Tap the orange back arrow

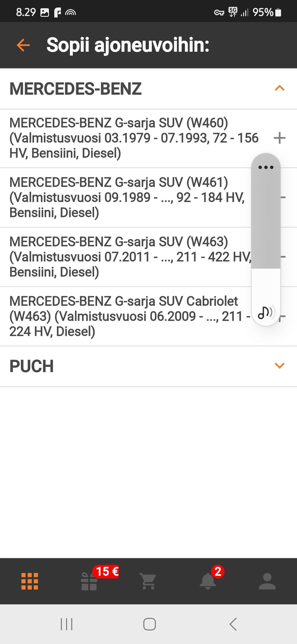coord(23,45)
